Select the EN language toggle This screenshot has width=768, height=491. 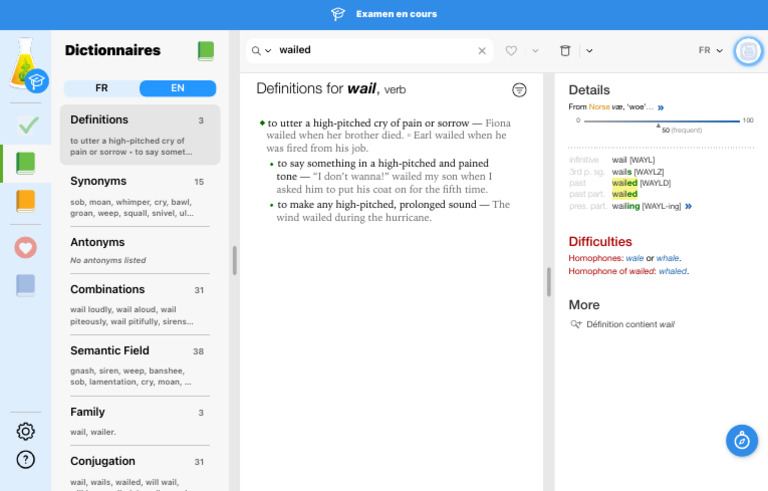pos(178,88)
